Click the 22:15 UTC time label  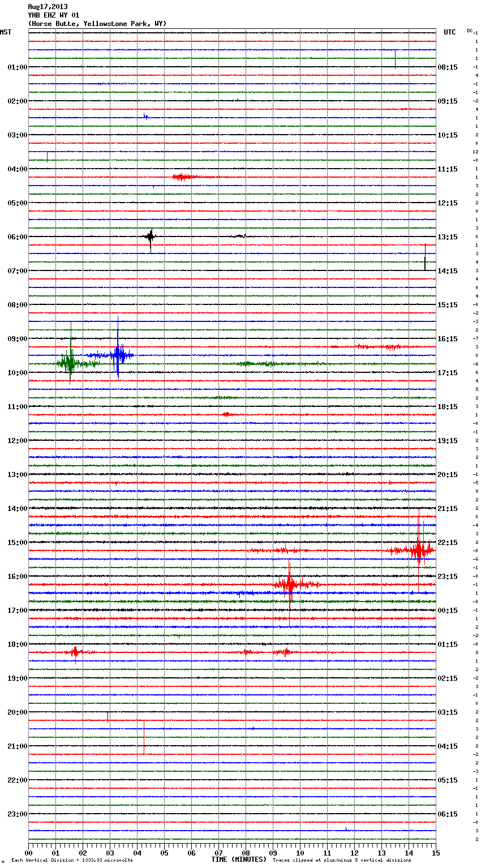click(448, 543)
